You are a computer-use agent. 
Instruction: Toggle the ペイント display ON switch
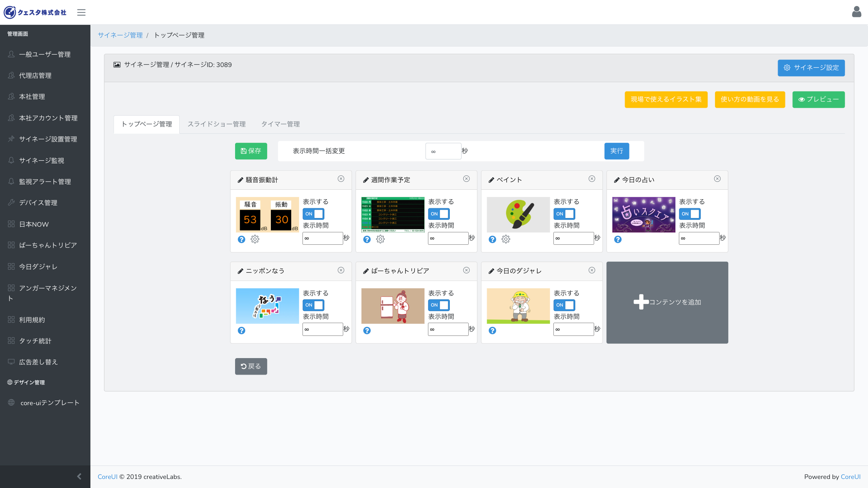click(564, 214)
